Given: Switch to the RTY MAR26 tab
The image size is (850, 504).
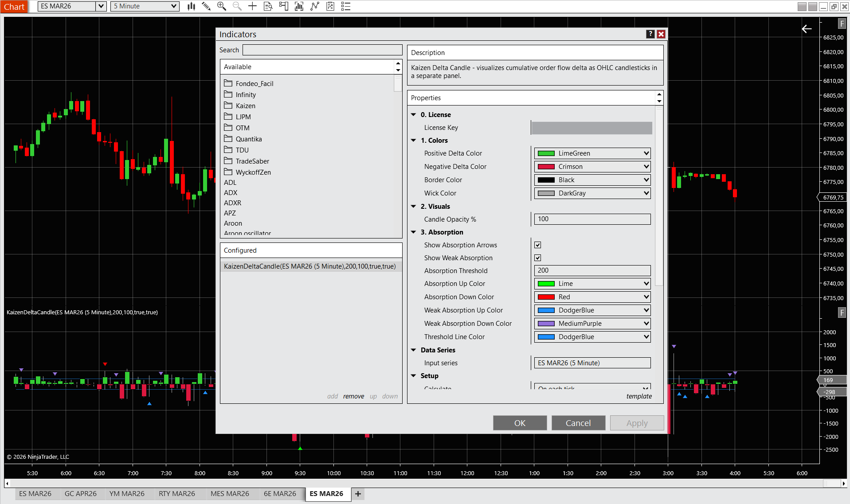Looking at the screenshot, I should click(176, 494).
